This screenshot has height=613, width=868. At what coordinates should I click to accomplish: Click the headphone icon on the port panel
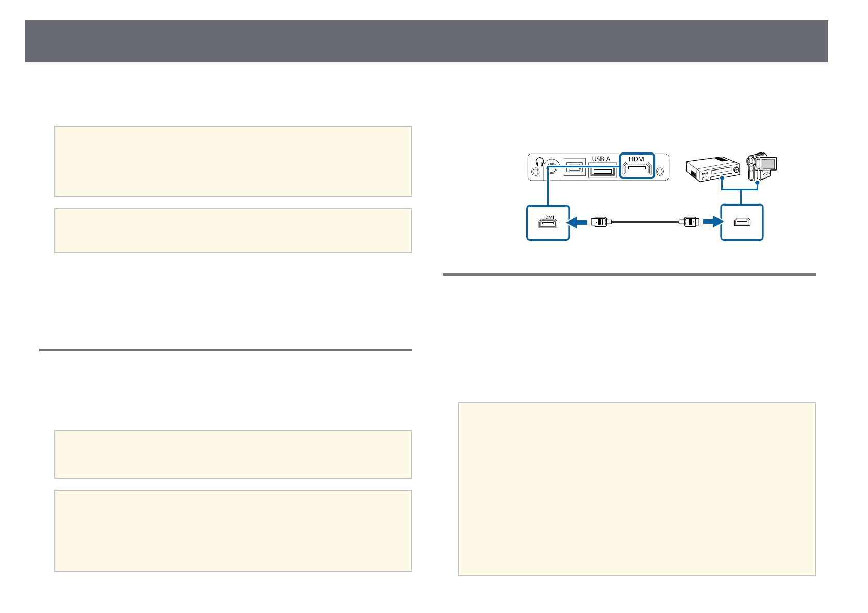[540, 160]
